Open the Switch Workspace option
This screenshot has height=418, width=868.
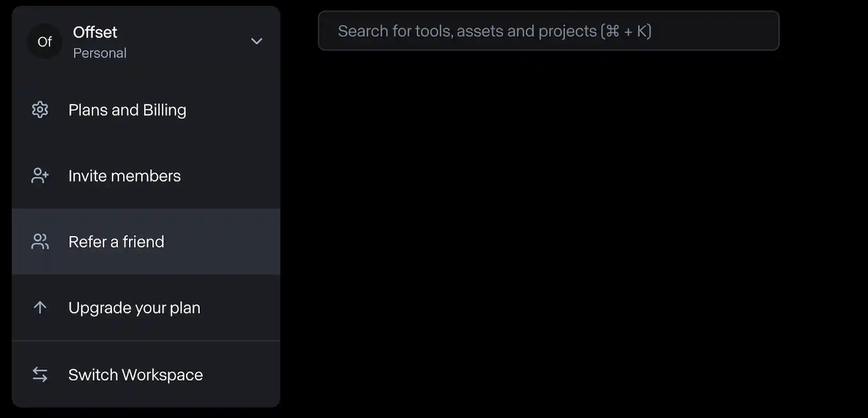135,375
